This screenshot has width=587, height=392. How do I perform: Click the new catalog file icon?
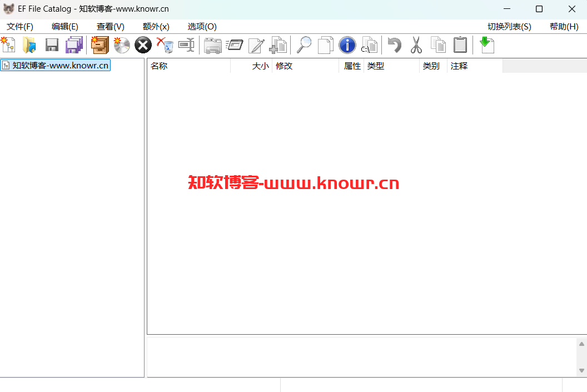pyautogui.click(x=8, y=45)
